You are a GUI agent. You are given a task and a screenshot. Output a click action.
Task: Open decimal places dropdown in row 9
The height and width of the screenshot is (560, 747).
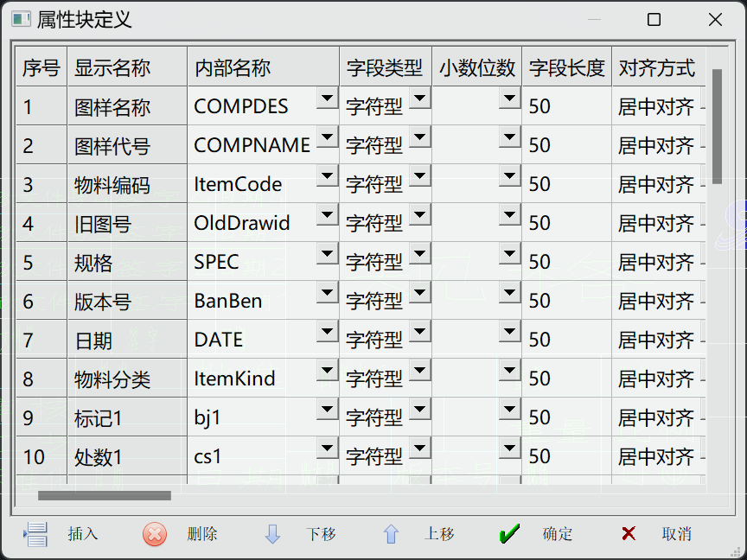(x=510, y=410)
